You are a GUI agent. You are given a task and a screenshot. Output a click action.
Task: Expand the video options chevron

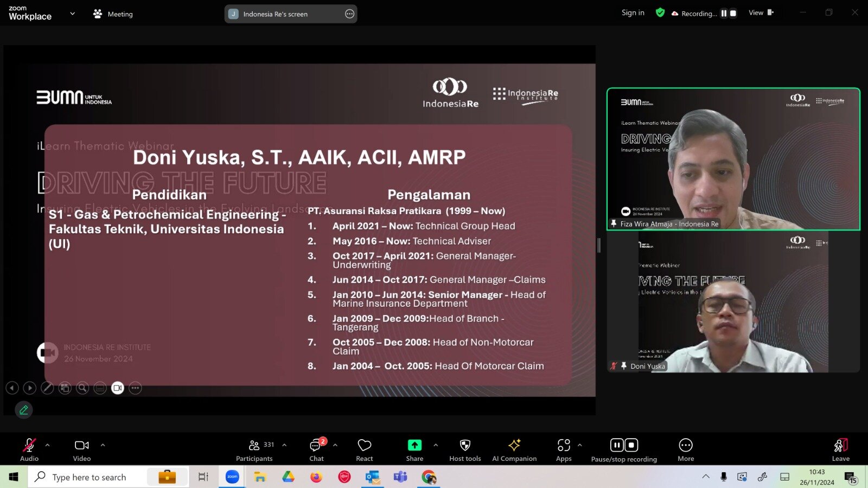(103, 445)
